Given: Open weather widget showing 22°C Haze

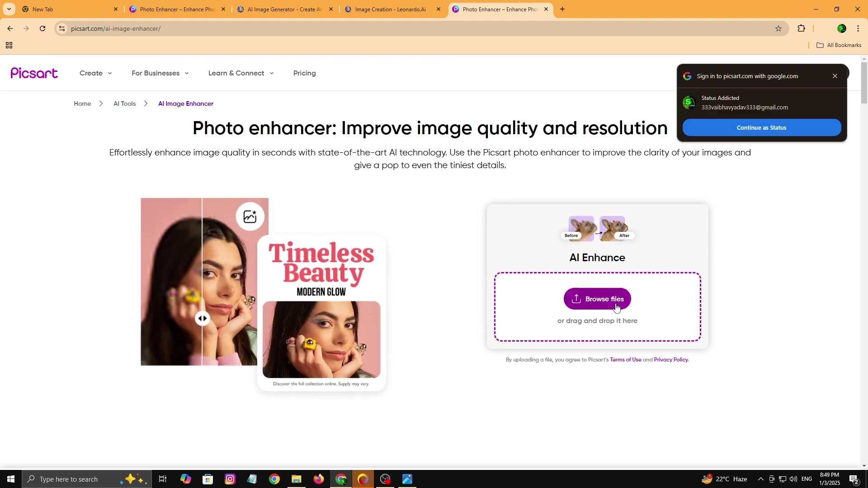Looking at the screenshot, I should pyautogui.click(x=725, y=479).
